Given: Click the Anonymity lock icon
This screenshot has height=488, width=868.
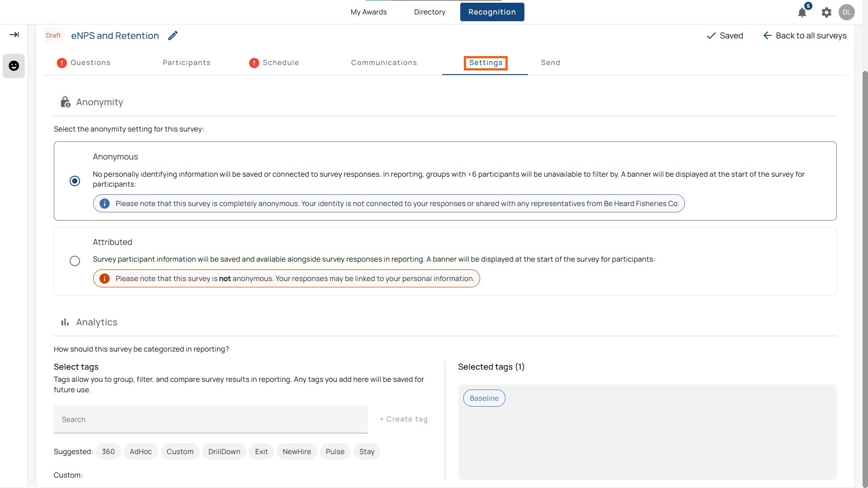Looking at the screenshot, I should coord(66,102).
